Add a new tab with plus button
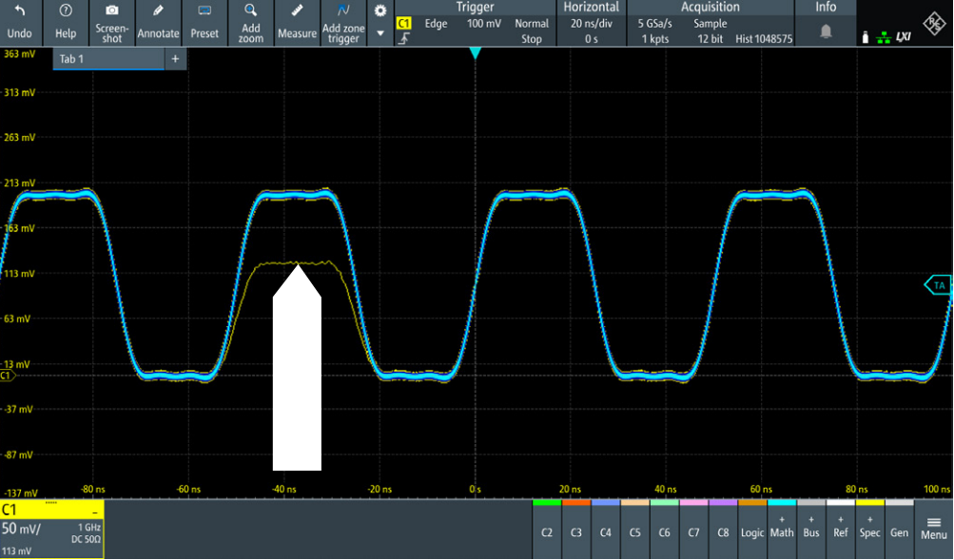 pos(175,59)
